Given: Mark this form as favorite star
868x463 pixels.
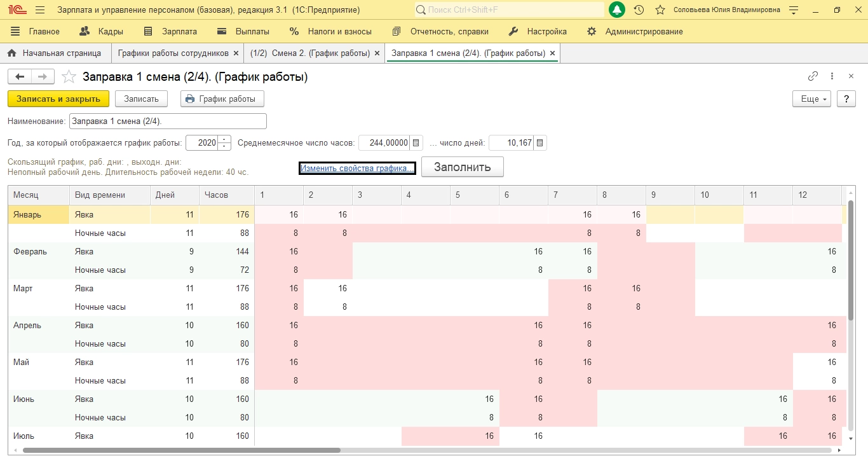Looking at the screenshot, I should [68, 77].
